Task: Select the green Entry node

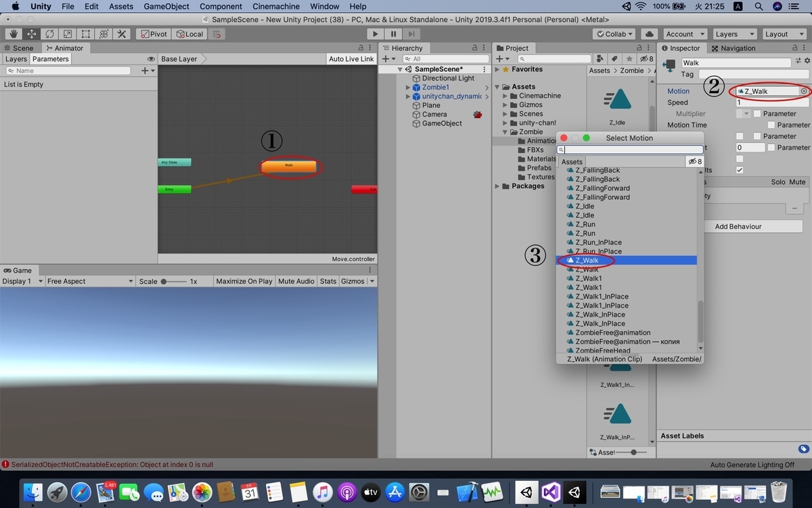Action: pos(174,190)
